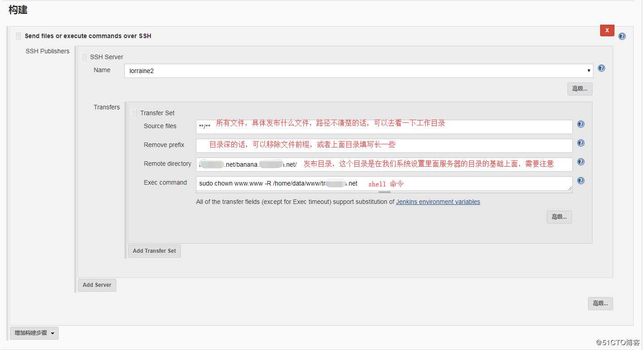Open help icon beside Name dropdown

[601, 68]
